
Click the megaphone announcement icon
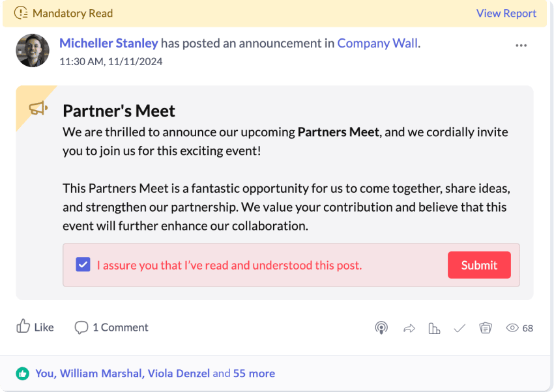click(x=38, y=108)
